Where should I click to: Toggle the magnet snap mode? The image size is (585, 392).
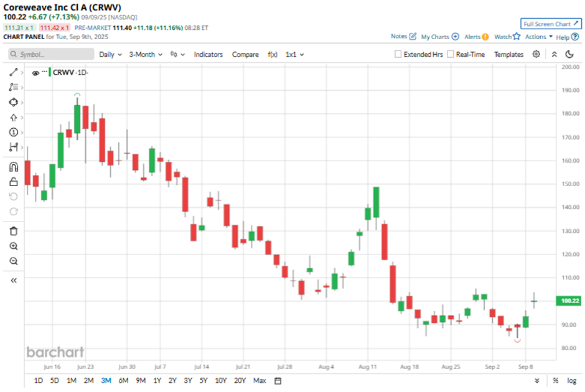click(x=14, y=167)
